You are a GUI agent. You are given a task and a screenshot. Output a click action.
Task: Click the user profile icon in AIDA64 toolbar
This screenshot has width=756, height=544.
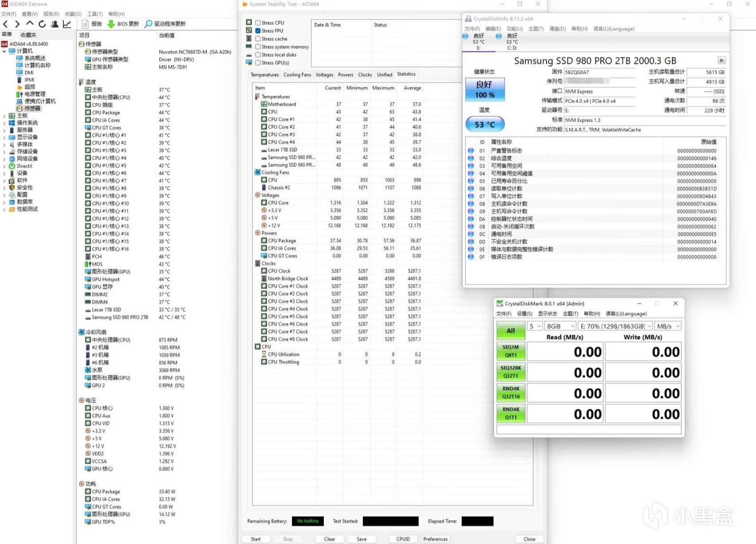point(54,24)
